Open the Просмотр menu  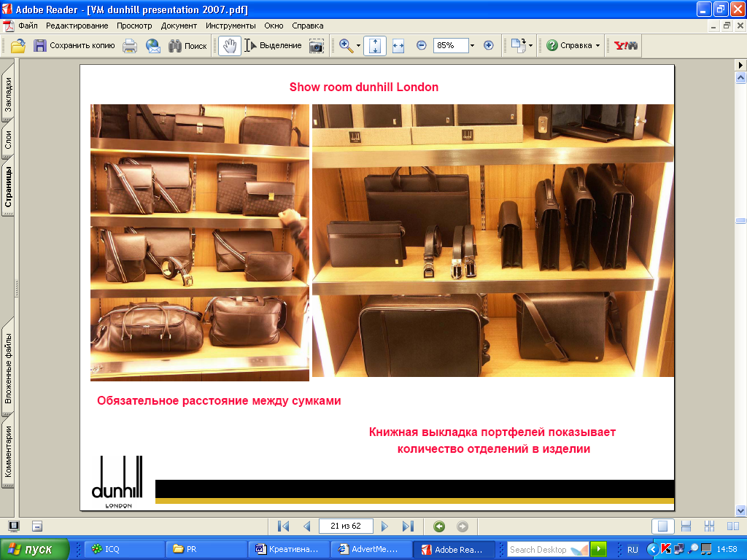(x=134, y=26)
